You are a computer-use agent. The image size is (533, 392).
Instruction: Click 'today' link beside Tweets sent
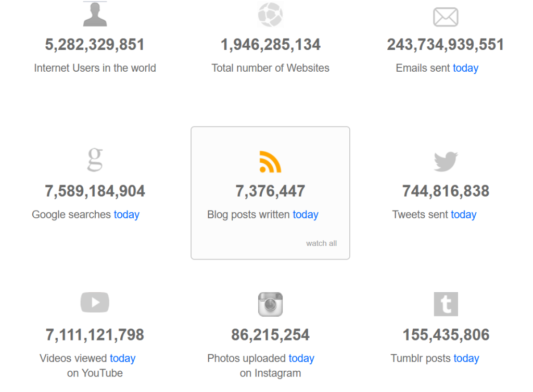tap(464, 215)
